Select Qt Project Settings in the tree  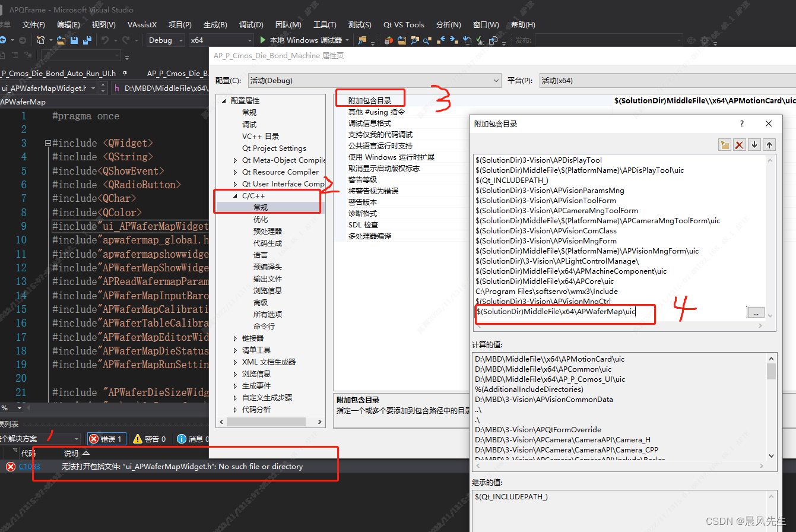pos(274,148)
